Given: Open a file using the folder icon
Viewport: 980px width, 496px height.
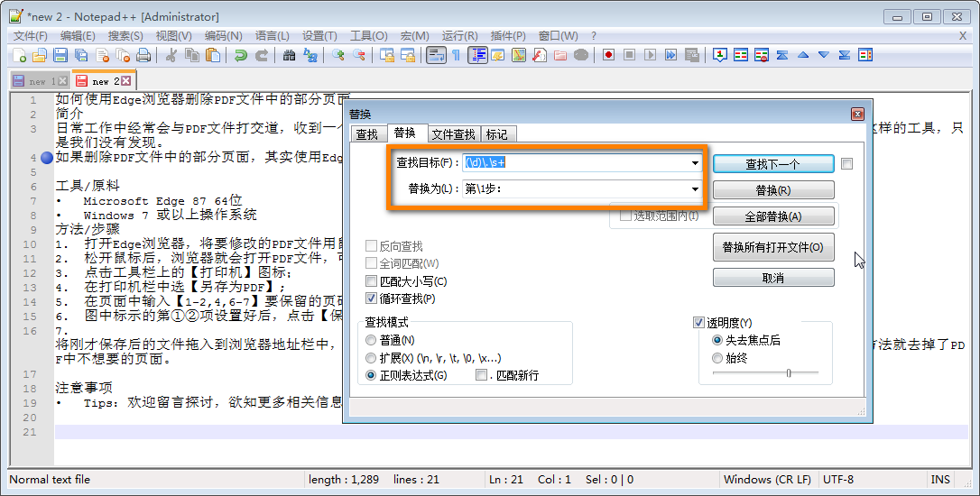Looking at the screenshot, I should click(x=40, y=55).
